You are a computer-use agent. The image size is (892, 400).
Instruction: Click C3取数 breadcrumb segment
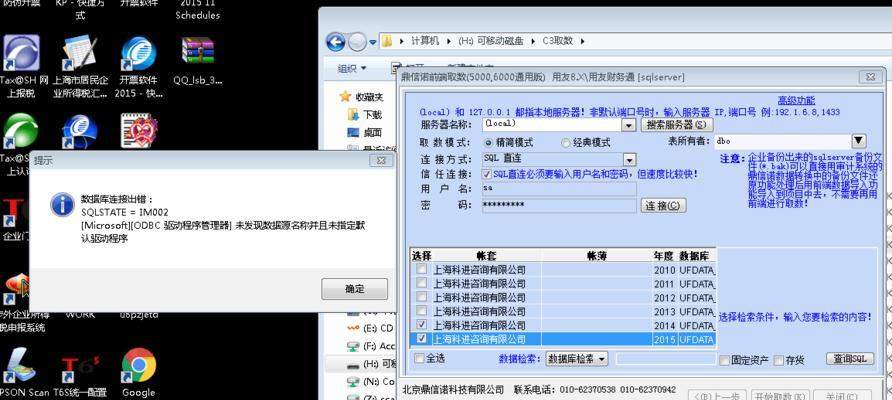[558, 41]
